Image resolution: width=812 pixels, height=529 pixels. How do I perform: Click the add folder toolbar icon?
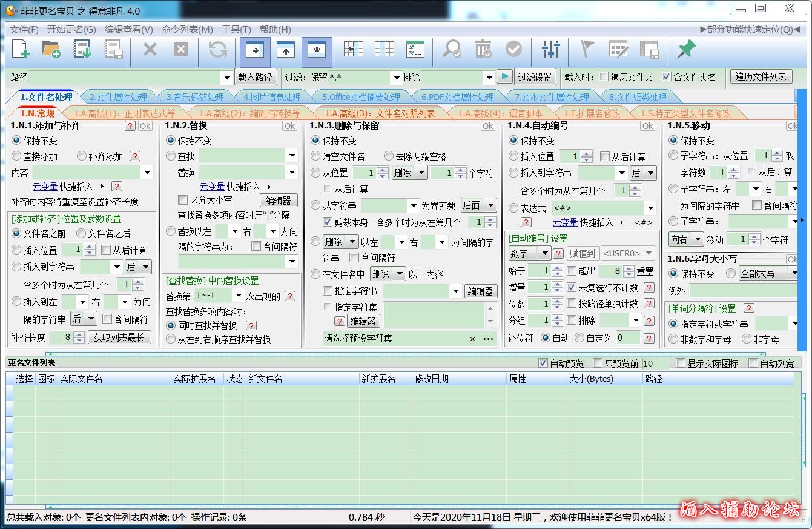[x=51, y=50]
